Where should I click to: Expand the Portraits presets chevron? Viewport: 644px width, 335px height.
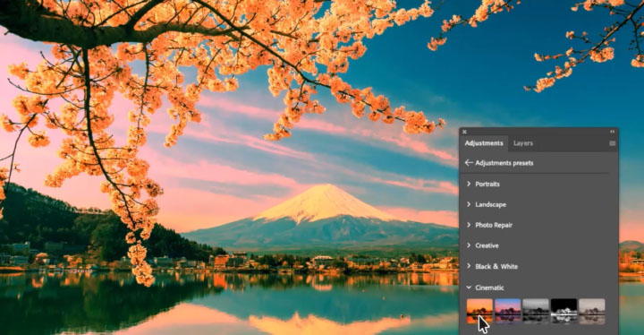(469, 184)
